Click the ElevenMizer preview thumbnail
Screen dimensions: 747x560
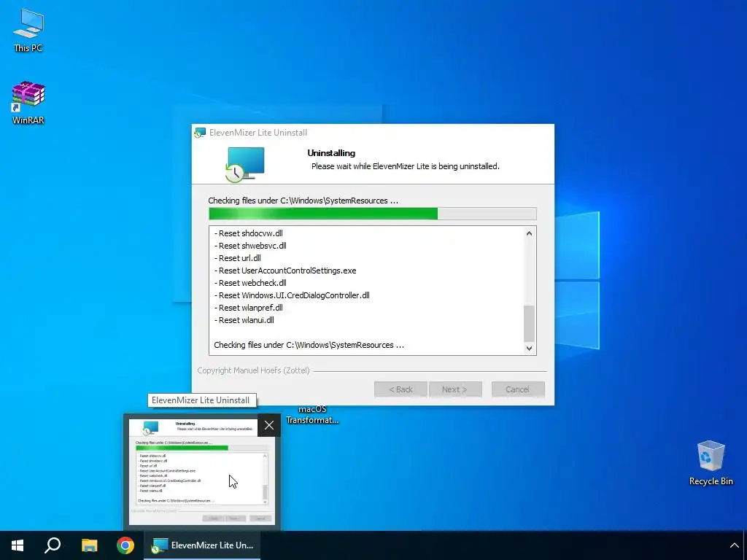pos(202,472)
